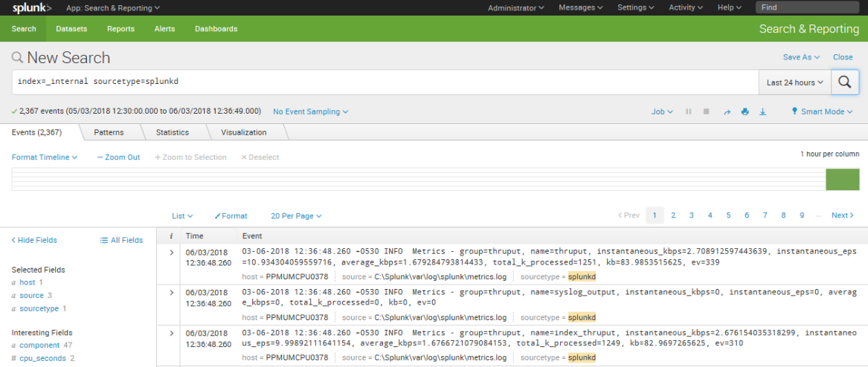Image resolution: width=868 pixels, height=367 pixels.
Task: Click the Event column header
Action: [x=252, y=236]
